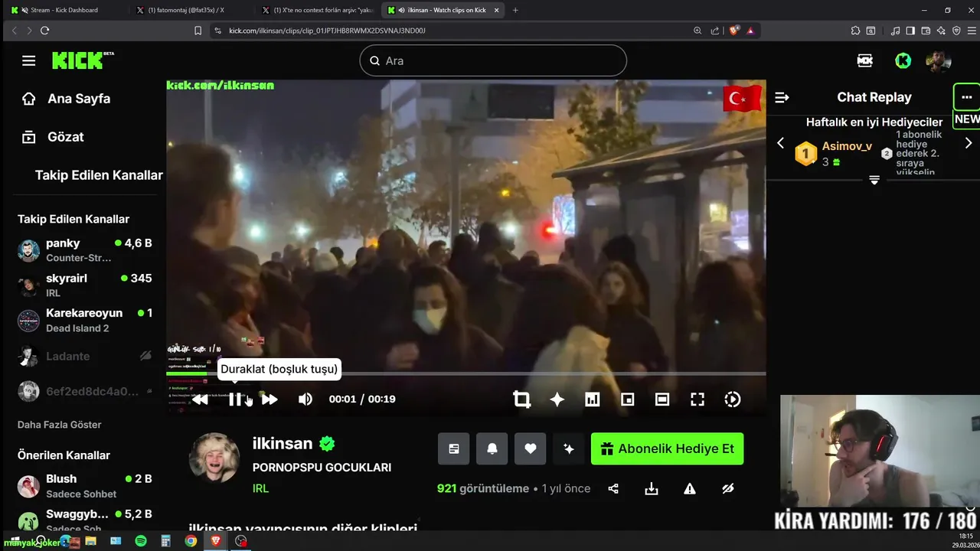The height and width of the screenshot is (551, 980).
Task: Open Spotify from taskbar
Action: point(141,541)
